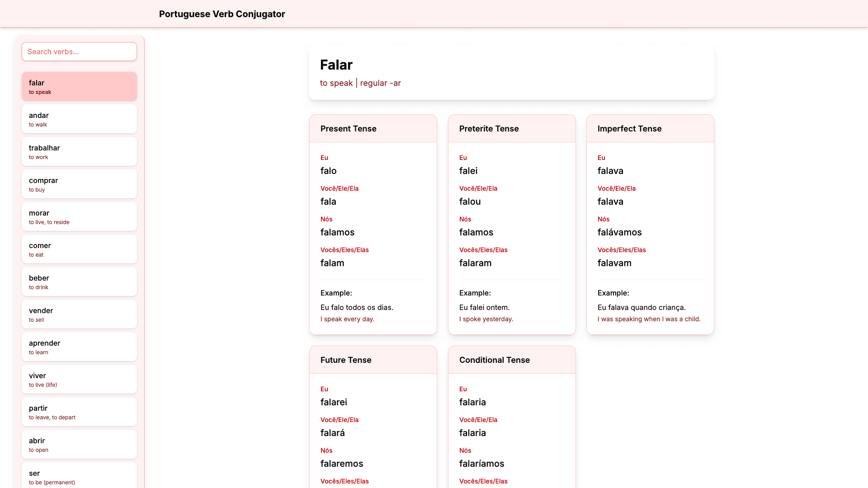Viewport: 868px width, 488px height.
Task: Click the "Portuguese Verb Conjugator" header title
Action: [222, 14]
